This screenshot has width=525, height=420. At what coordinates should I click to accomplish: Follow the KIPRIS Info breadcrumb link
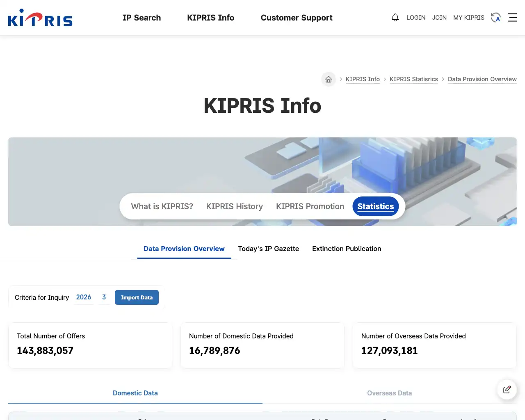coord(363,79)
